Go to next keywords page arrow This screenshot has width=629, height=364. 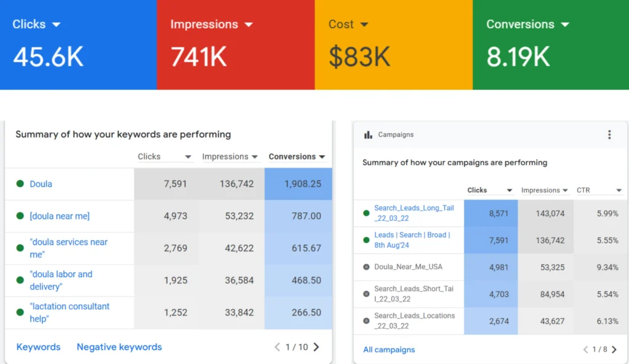tap(316, 347)
